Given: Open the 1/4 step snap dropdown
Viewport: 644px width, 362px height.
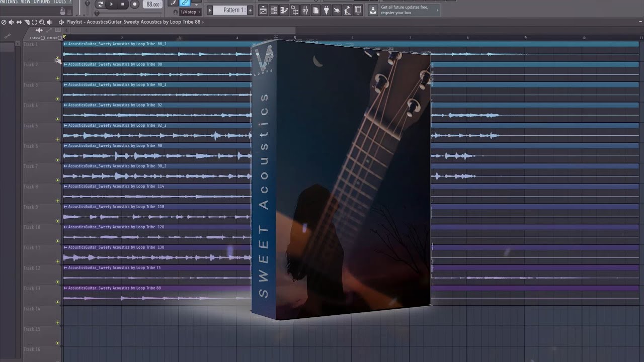Looking at the screenshot, I should (x=191, y=12).
